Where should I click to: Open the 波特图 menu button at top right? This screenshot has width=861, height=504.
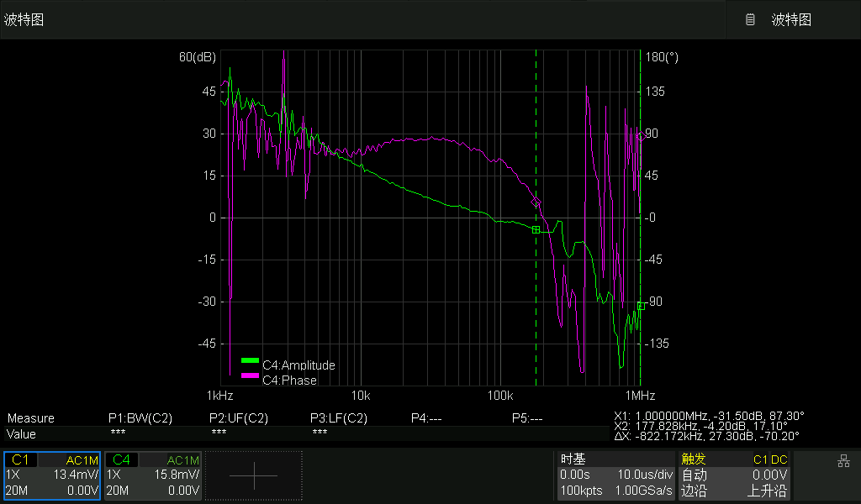point(793,20)
